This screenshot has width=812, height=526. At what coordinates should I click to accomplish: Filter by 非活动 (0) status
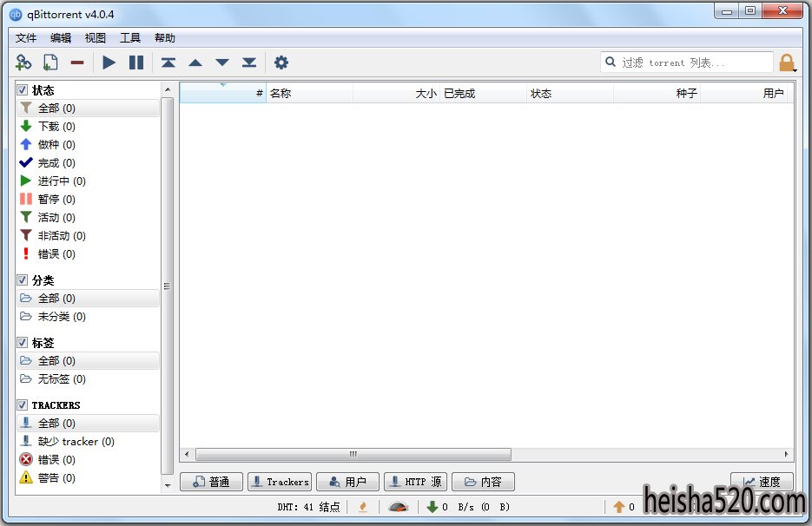click(x=88, y=236)
